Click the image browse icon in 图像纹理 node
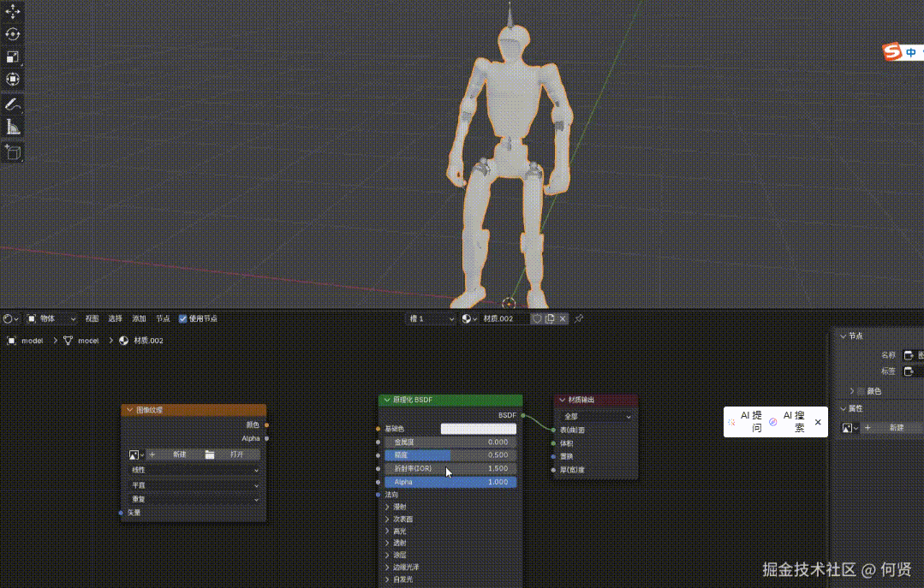 [x=136, y=454]
